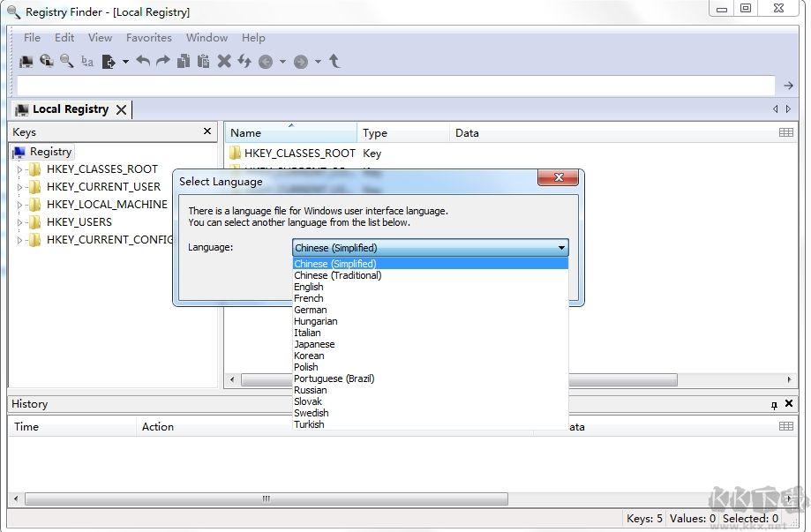Viewport: 811px width, 532px height.
Task: Open the Language selection combo box
Action: [561, 248]
